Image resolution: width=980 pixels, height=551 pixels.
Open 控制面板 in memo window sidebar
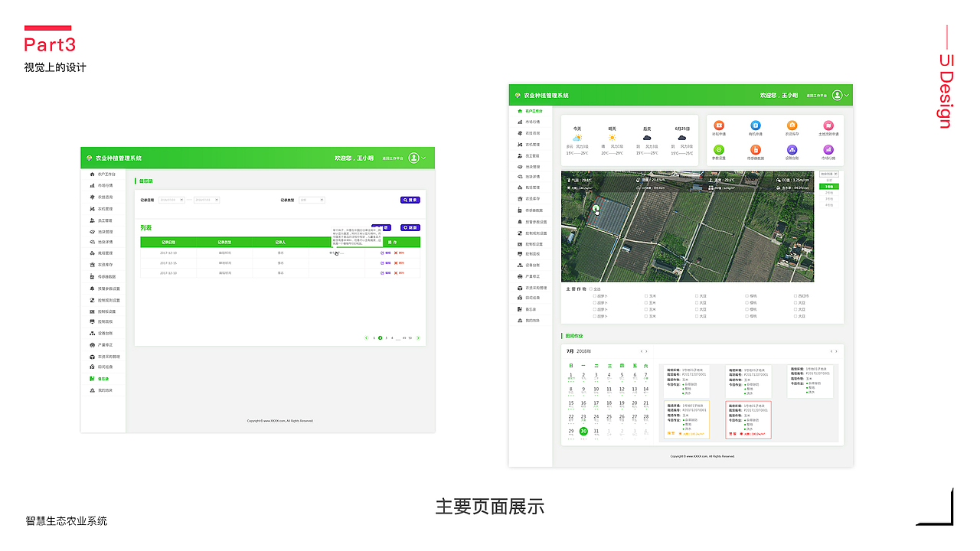pyautogui.click(x=106, y=322)
